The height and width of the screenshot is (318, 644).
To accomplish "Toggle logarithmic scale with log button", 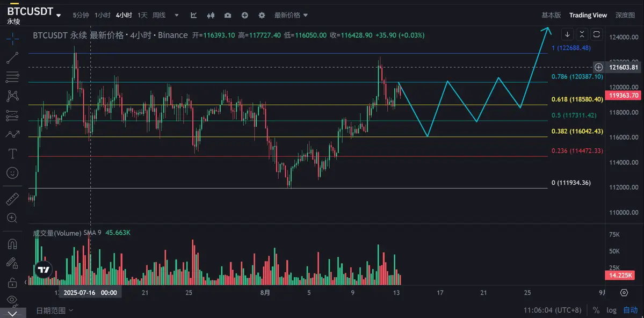I will tap(612, 310).
